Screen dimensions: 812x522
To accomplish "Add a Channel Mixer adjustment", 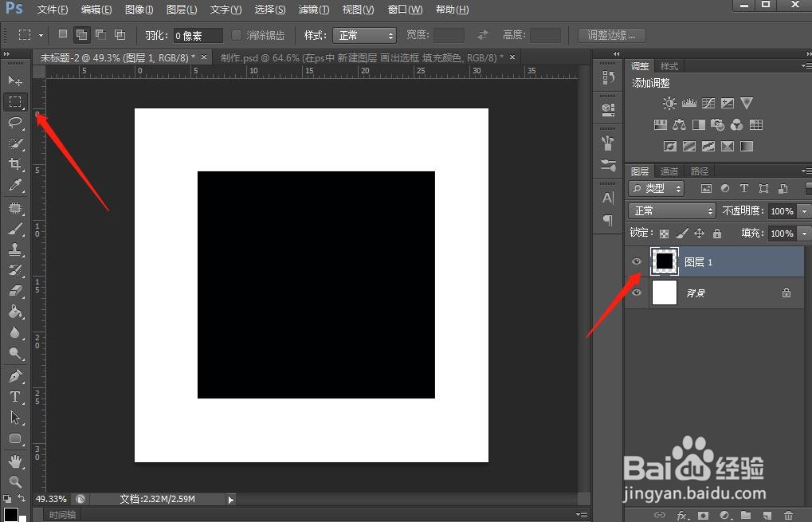I will click(x=736, y=125).
